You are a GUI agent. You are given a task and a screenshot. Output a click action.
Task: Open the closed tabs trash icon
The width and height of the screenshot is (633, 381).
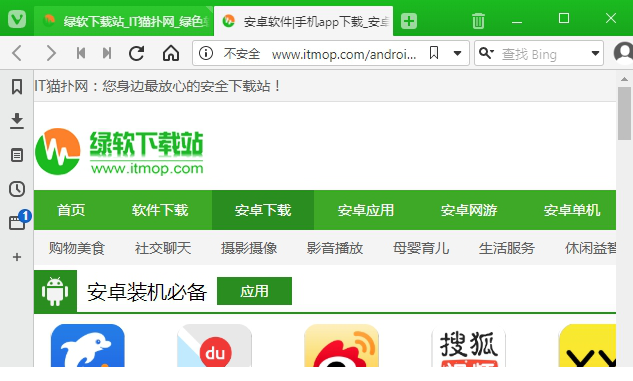coord(478,21)
